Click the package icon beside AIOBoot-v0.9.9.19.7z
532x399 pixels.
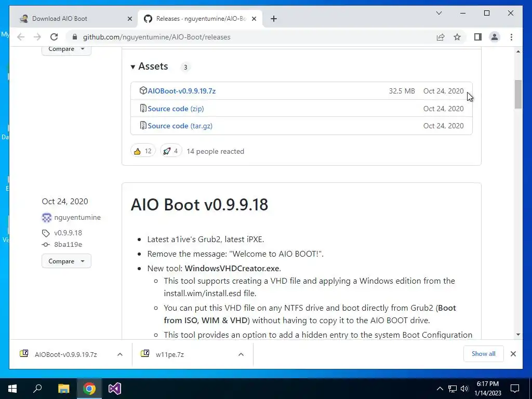[x=143, y=90]
